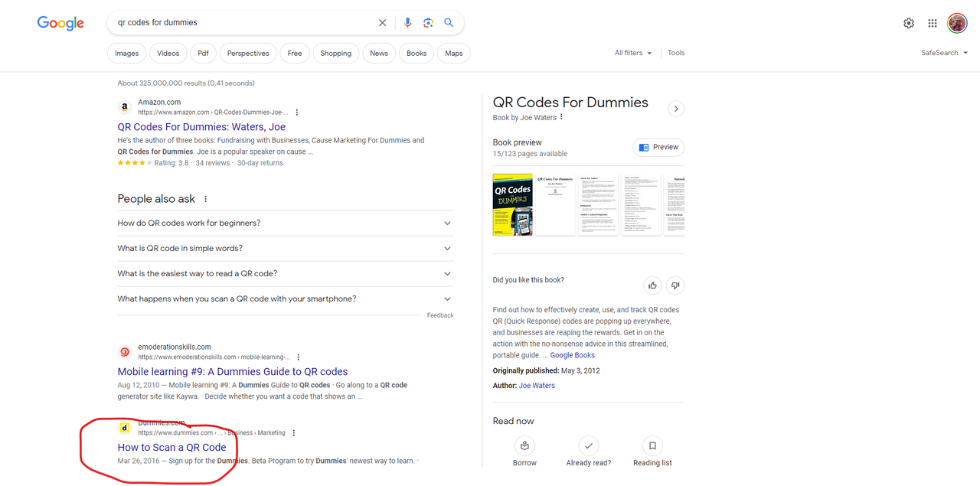
Task: Open the SafeSearch dropdown
Action: [945, 53]
